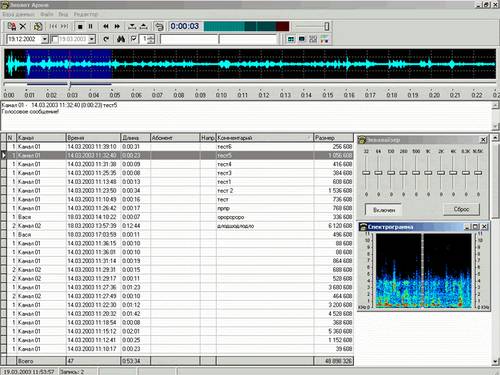This screenshot has width=500, height=375.
Task: Click the Equalizer window title icon
Action: 362,140
